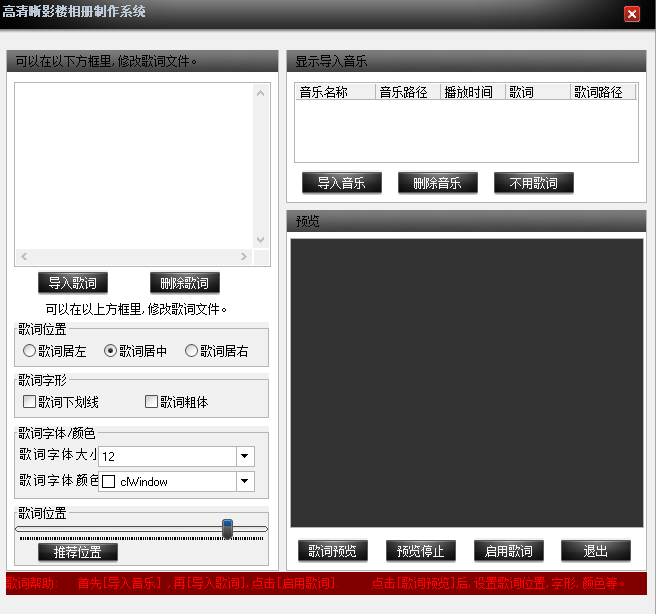Click the lyrics box scroll-right arrow
Viewport: 656px width, 614px height.
pos(244,256)
